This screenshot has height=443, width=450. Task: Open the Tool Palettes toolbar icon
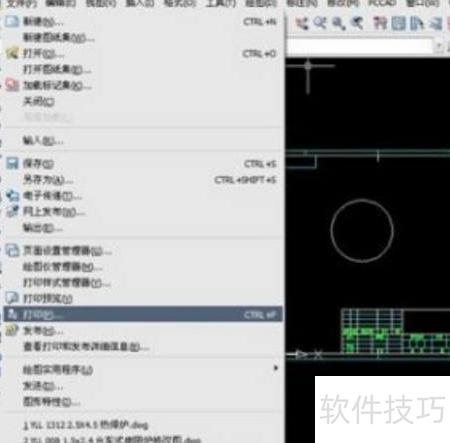click(417, 24)
